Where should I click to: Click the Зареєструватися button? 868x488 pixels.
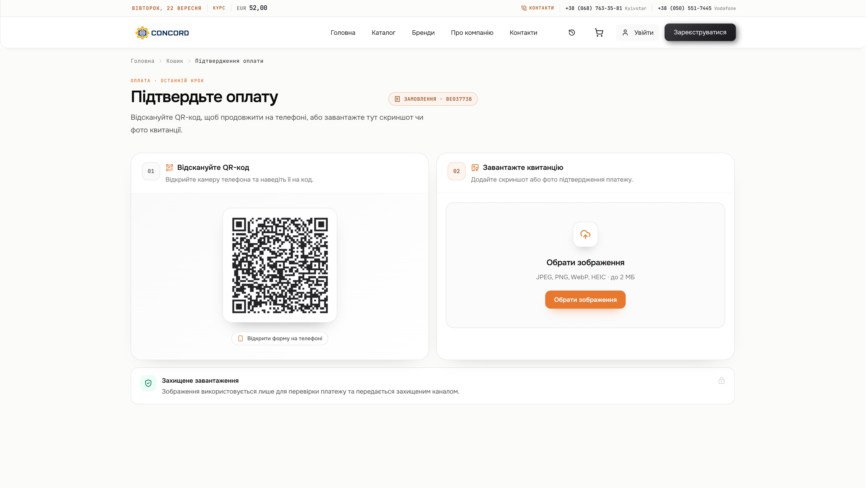click(700, 32)
